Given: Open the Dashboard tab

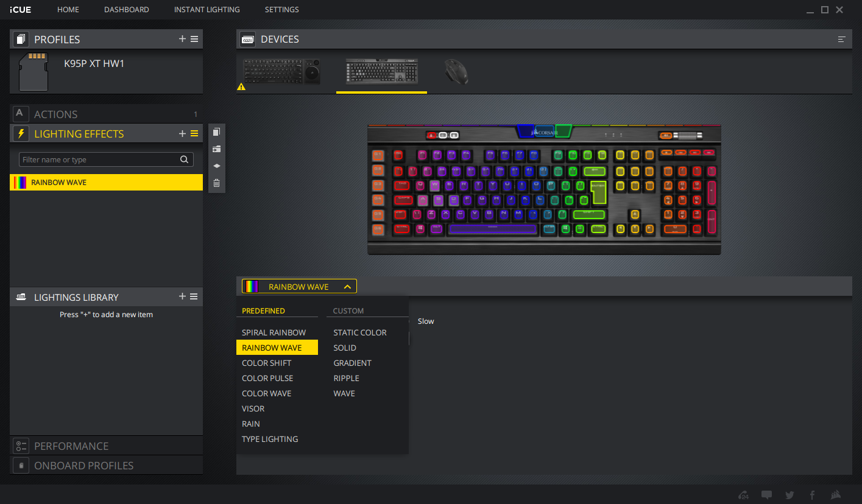Looking at the screenshot, I should click(x=127, y=10).
